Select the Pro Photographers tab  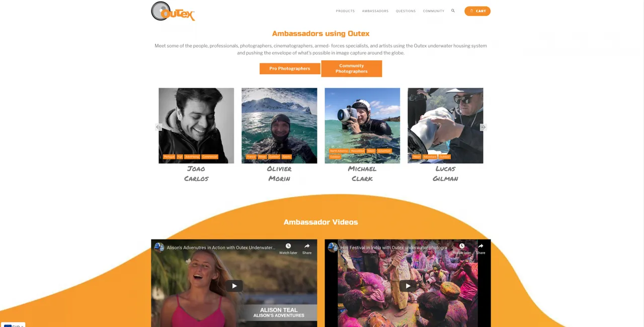point(290,68)
